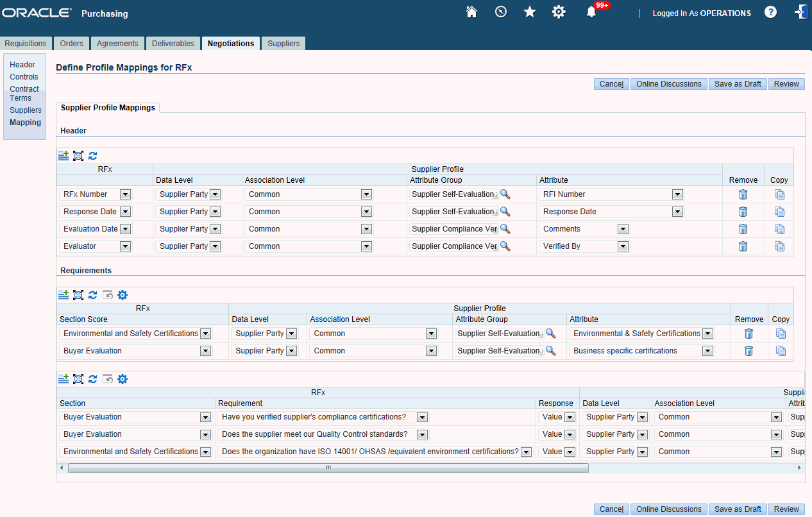Click the Header table add row icon

pos(63,155)
